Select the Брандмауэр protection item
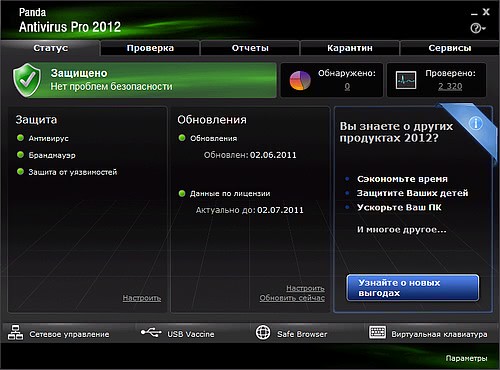This screenshot has height=370, width=500. pos(52,155)
